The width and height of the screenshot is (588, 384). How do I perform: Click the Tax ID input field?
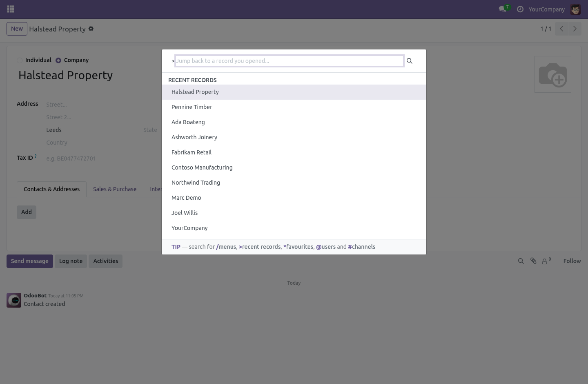pyautogui.click(x=103, y=159)
